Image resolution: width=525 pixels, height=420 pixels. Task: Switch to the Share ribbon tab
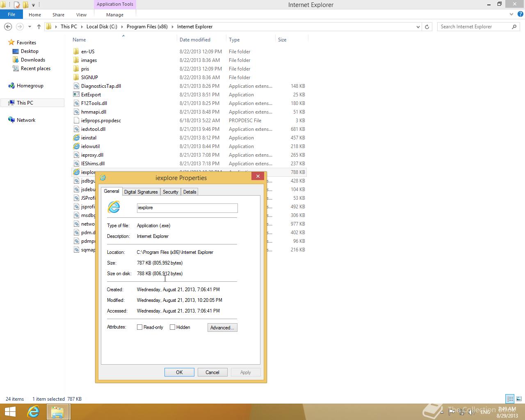[58, 15]
